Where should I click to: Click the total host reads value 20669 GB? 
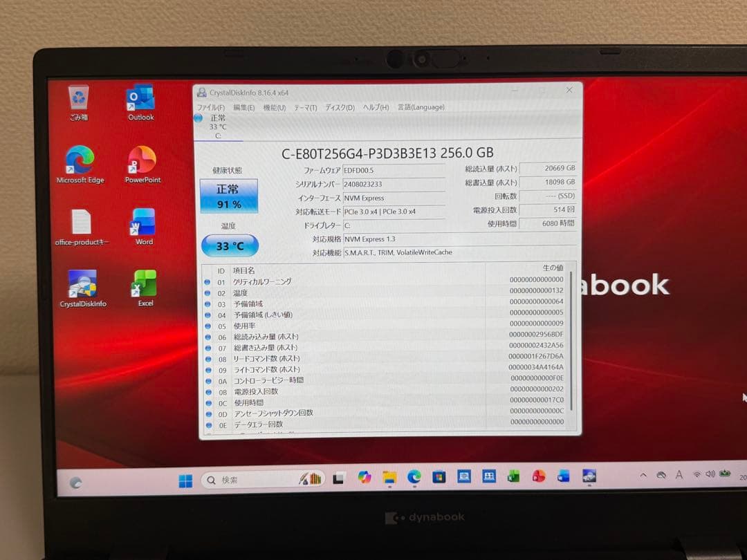pyautogui.click(x=548, y=168)
